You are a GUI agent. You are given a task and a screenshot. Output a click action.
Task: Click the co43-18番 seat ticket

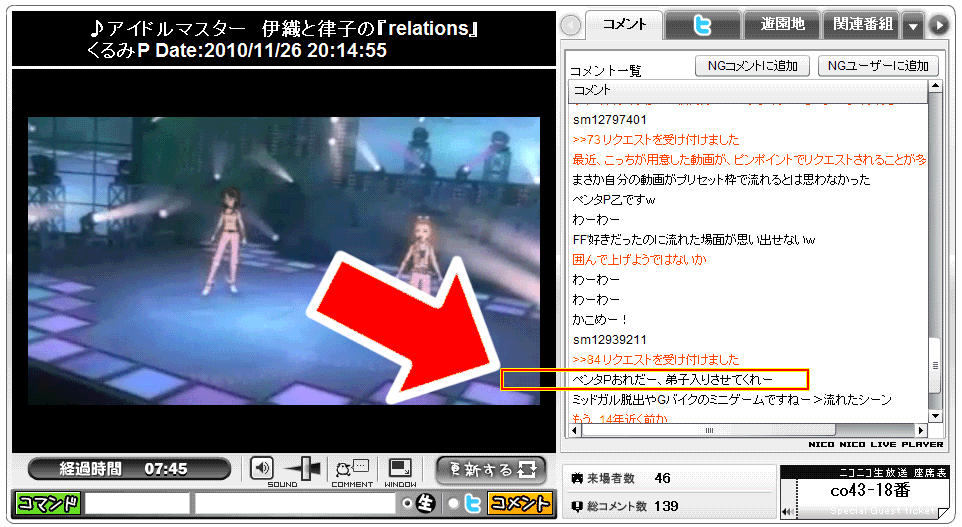[869, 491]
